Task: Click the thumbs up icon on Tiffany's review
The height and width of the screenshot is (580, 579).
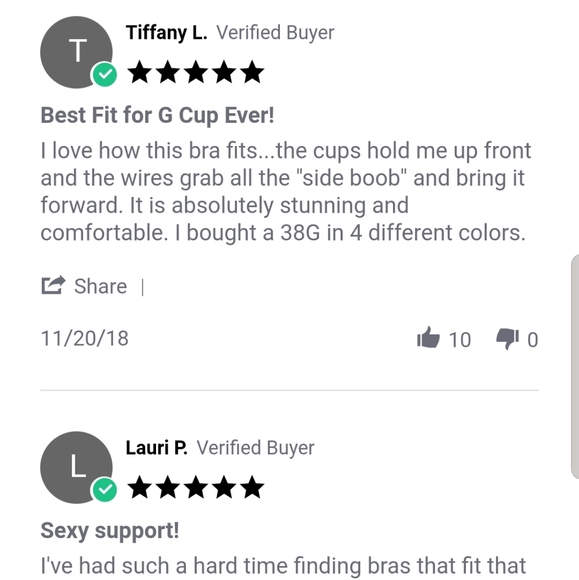Action: [x=428, y=337]
